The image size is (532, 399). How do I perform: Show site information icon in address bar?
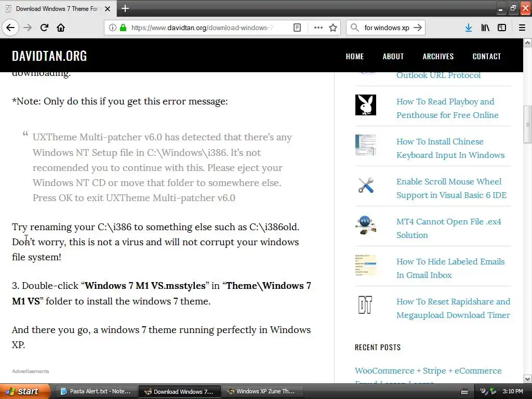pos(112,28)
